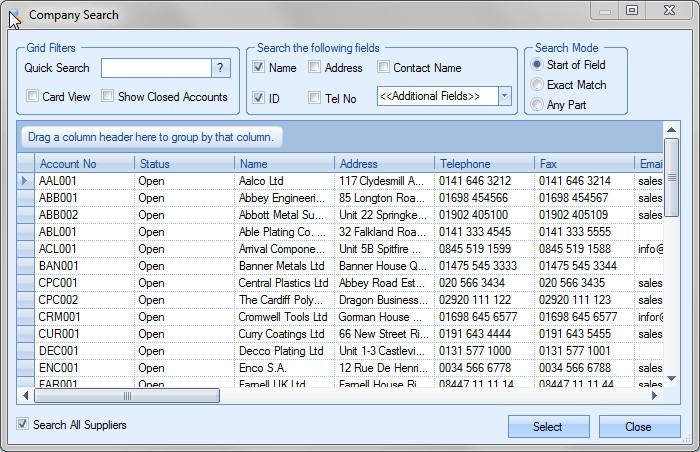
Task: Toggle the Search All Suppliers checkbox
Action: (23, 425)
